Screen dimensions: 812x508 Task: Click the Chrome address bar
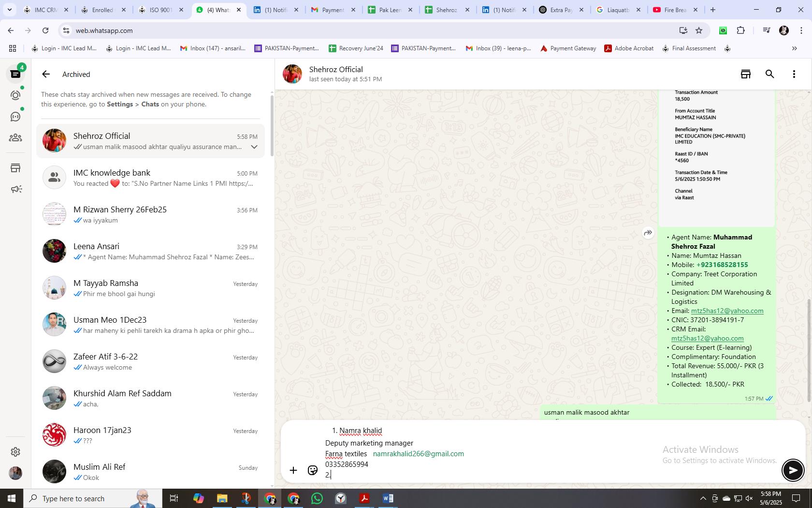(x=367, y=30)
